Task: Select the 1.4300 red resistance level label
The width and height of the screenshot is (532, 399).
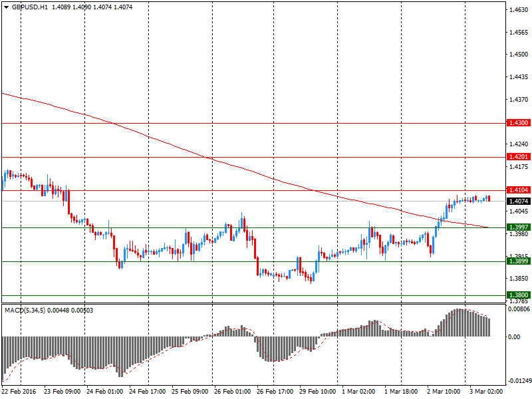Action: (x=519, y=123)
